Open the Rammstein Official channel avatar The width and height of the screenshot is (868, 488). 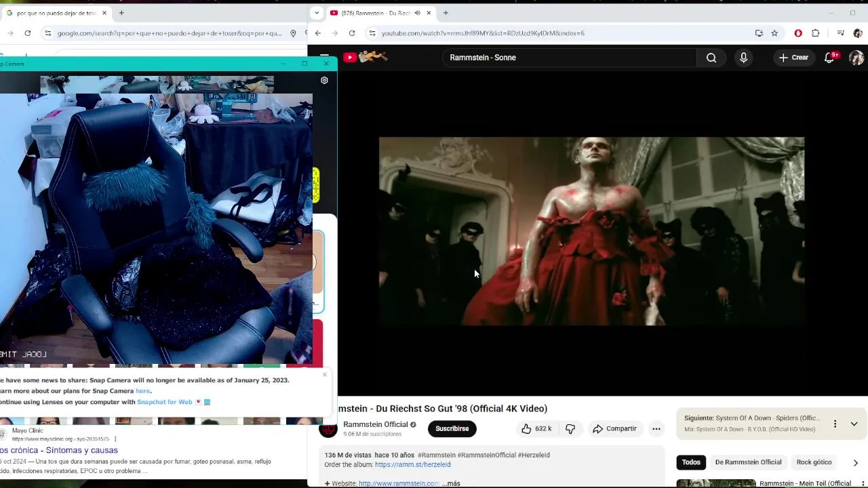(328, 428)
